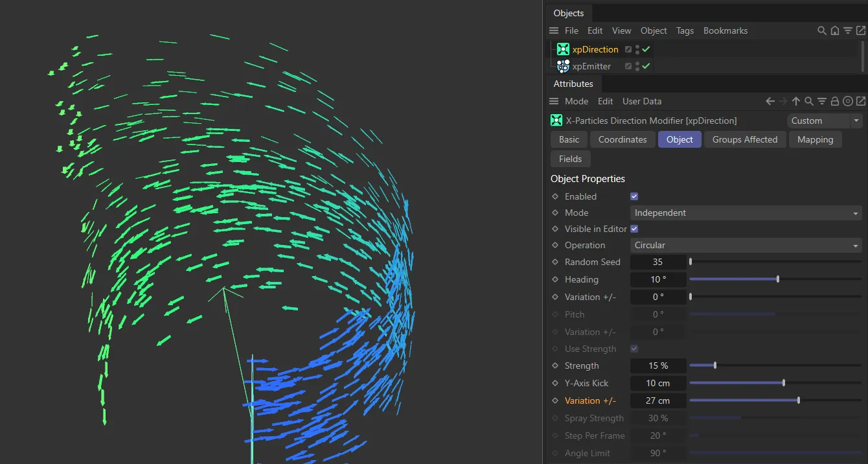Click the up arrow in the Attributes toolbar

coord(795,101)
